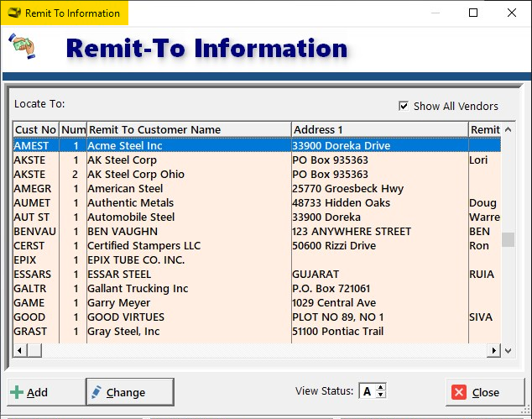Select the Authentic Metals row
532x419 pixels.
(257, 202)
